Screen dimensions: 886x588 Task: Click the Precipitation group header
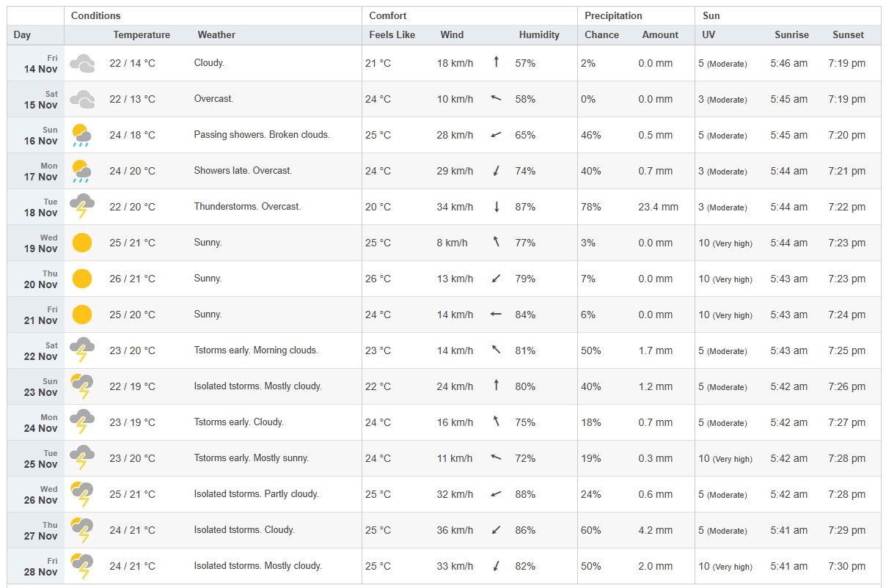coord(613,15)
